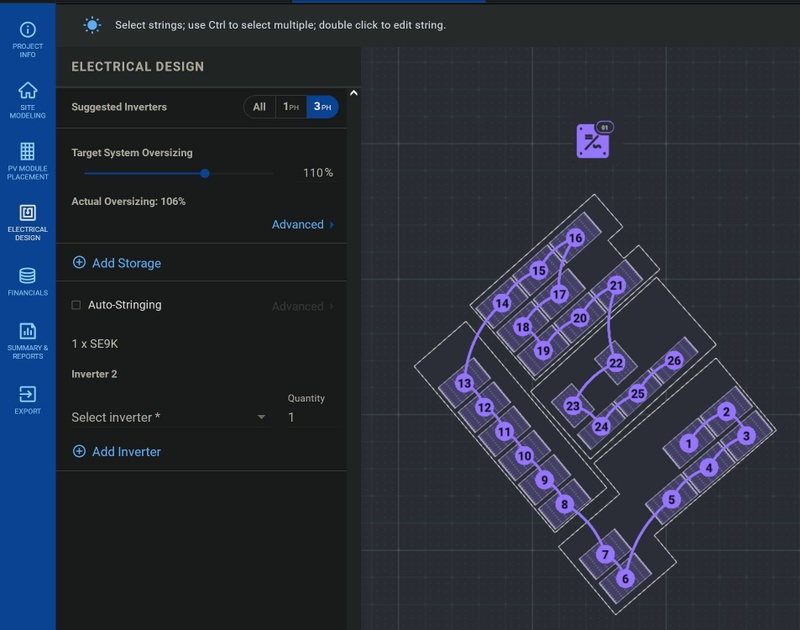Click the Electrical Design panel heading
This screenshot has height=630, width=800.
(138, 66)
